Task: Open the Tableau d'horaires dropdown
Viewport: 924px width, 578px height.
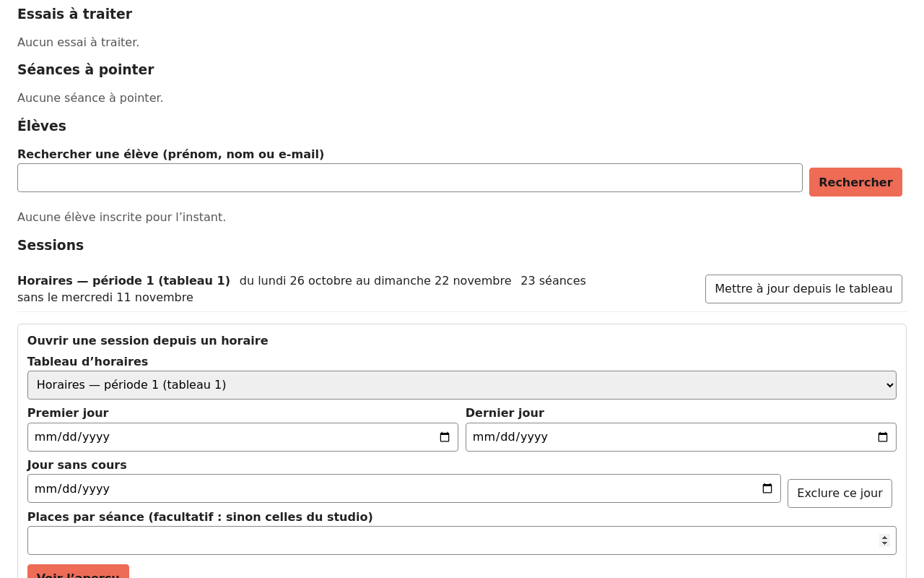Action: pos(462,385)
